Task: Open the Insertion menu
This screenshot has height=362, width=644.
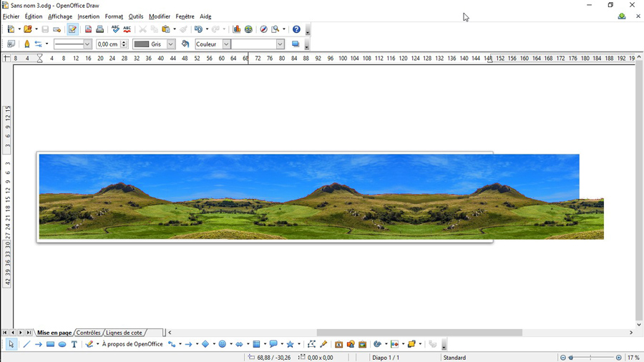Action: click(89, 16)
